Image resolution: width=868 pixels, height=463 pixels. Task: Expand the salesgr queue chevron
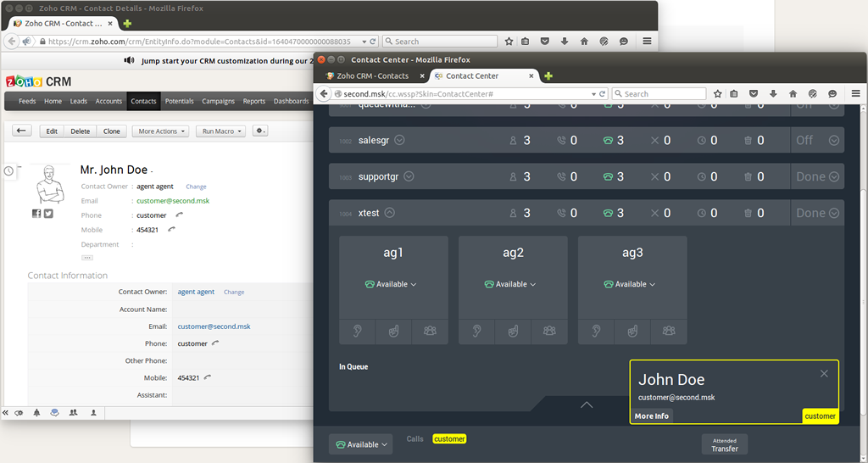pyautogui.click(x=399, y=140)
